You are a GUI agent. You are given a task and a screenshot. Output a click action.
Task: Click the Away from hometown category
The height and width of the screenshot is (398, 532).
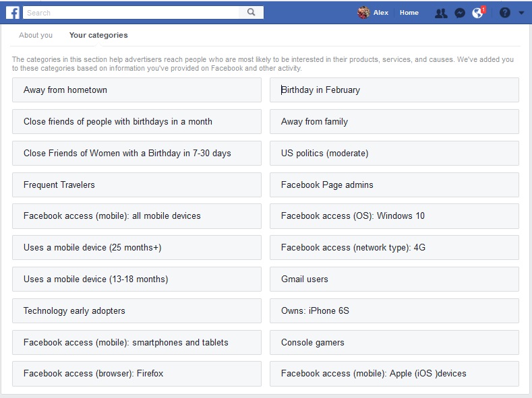tap(137, 90)
